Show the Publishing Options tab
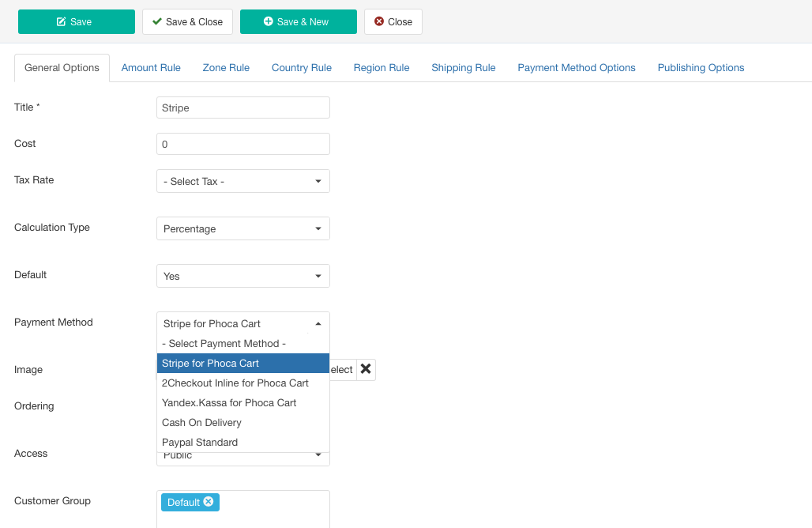This screenshot has width=812, height=528. (x=701, y=68)
